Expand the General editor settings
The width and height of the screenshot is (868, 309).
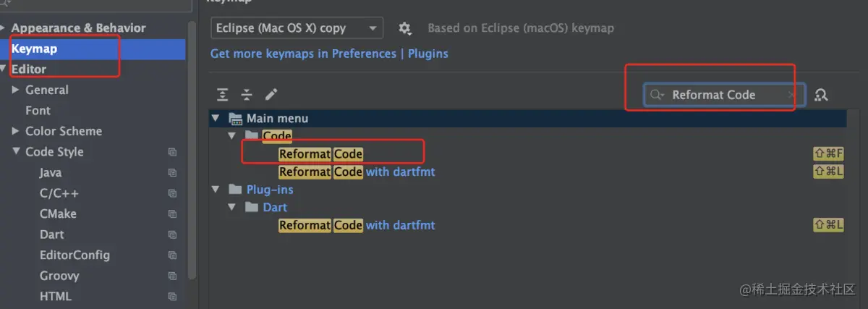[16, 90]
